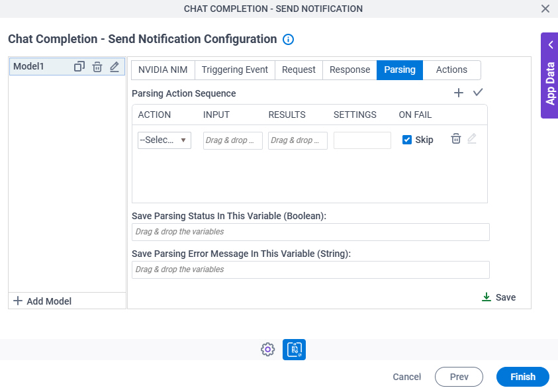Open the info icon beside the configuration title
Image resolution: width=558 pixels, height=392 pixels.
pyautogui.click(x=288, y=39)
